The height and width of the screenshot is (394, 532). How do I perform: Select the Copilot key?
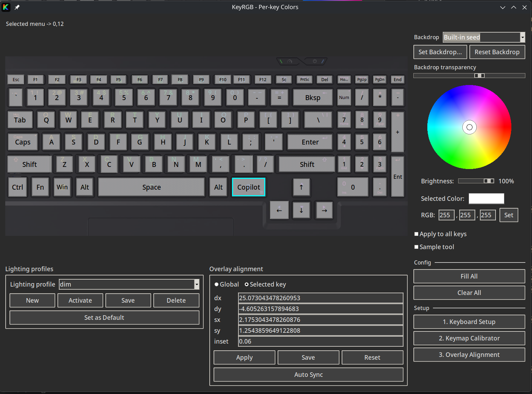click(249, 187)
